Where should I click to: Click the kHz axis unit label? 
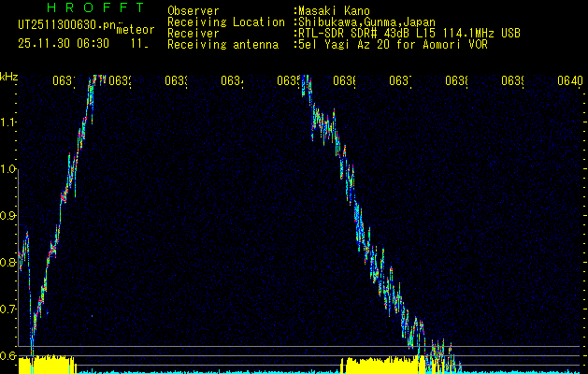click(8, 76)
